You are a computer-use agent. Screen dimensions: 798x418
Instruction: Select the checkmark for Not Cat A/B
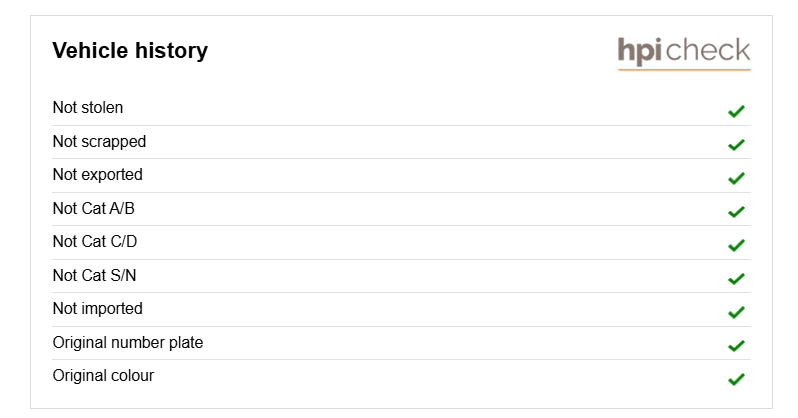(737, 212)
